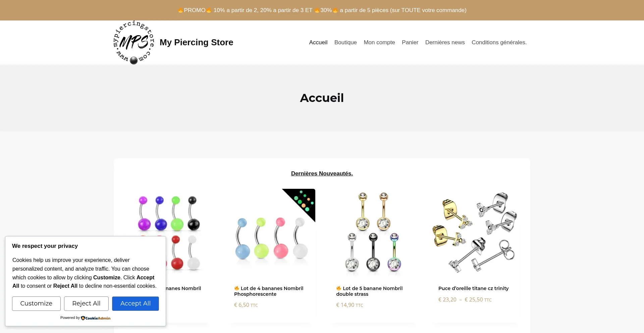Open the titanium trinity ear studs image

[x=475, y=233]
